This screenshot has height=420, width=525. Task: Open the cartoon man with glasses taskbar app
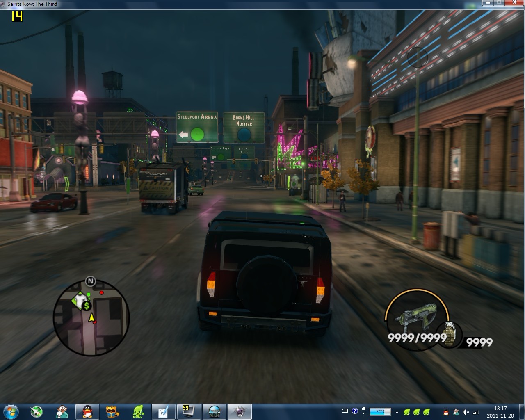pos(62,411)
